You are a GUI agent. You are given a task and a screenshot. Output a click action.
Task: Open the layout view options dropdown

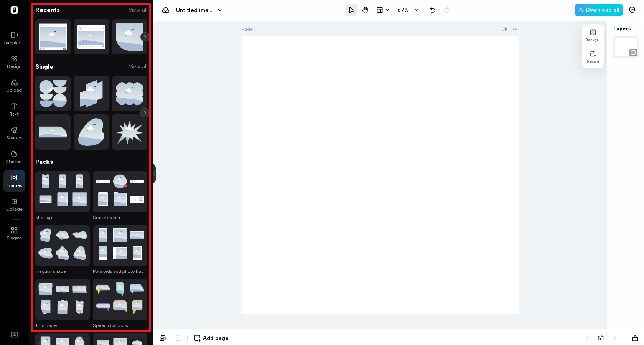pos(383,10)
